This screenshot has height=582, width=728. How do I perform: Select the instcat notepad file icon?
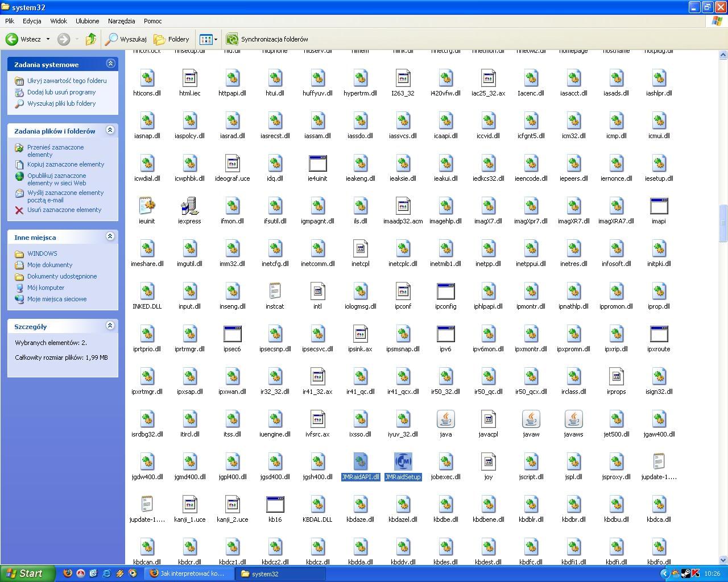(275, 292)
